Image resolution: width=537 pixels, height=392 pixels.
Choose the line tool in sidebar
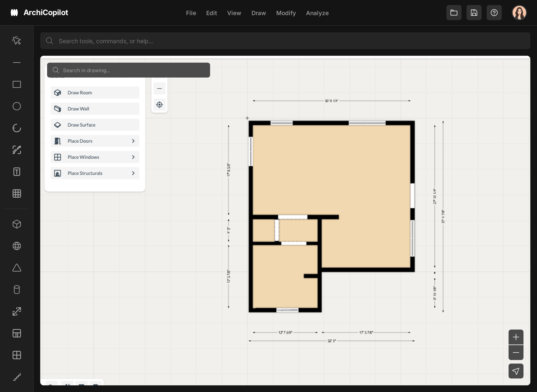coord(17,63)
